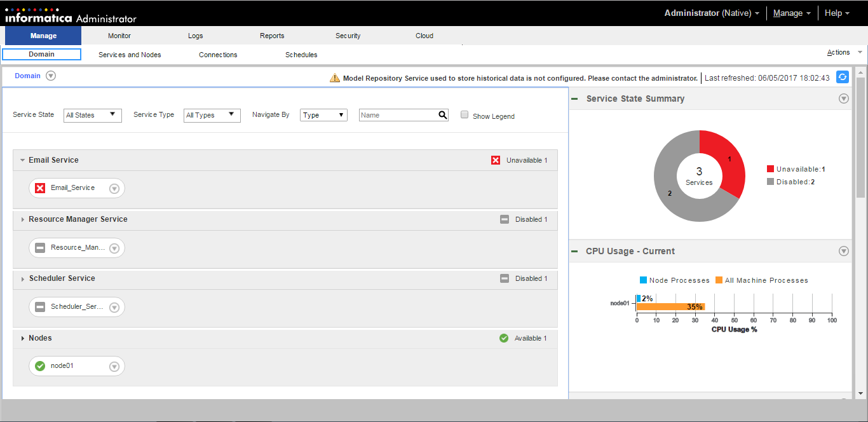Open the Services and Nodes tab
The width and height of the screenshot is (868, 422).
(x=130, y=55)
